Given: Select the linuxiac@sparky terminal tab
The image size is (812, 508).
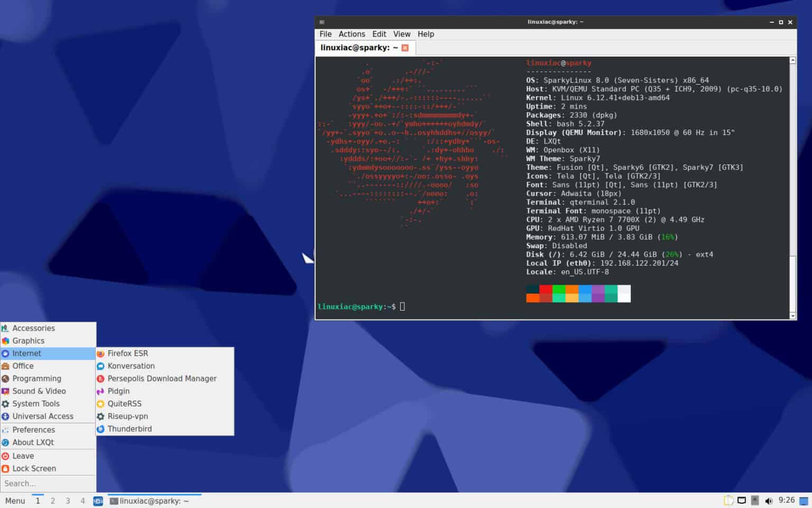Looking at the screenshot, I should pos(359,47).
